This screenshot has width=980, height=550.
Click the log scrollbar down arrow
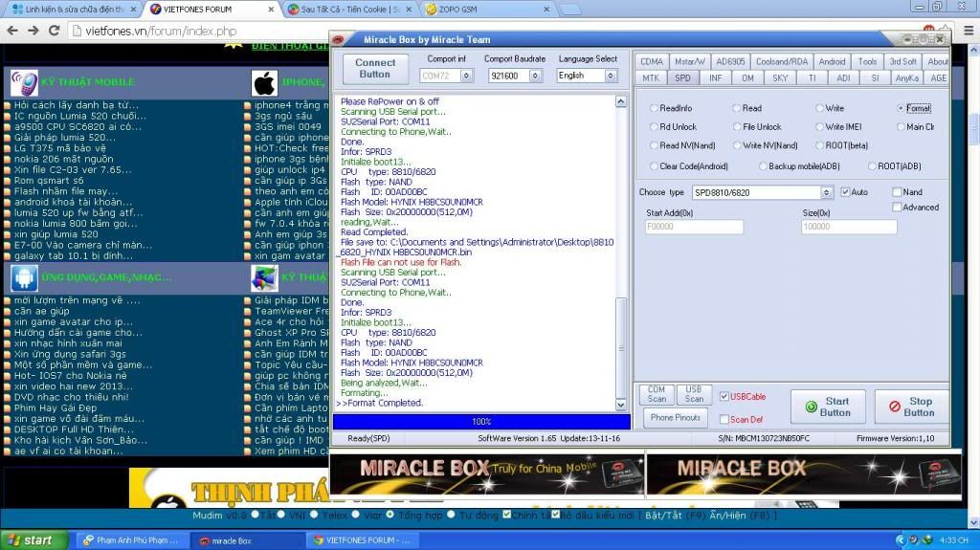(x=620, y=405)
